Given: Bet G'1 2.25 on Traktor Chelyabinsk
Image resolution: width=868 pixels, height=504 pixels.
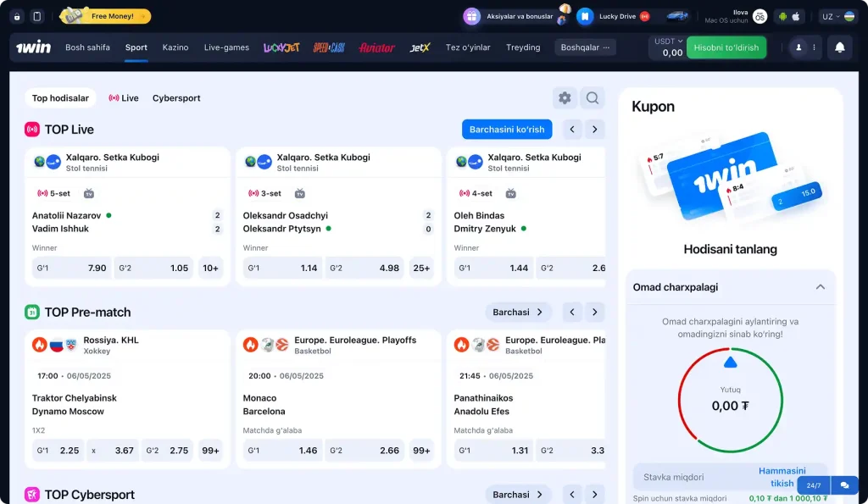Looking at the screenshot, I should tap(58, 451).
